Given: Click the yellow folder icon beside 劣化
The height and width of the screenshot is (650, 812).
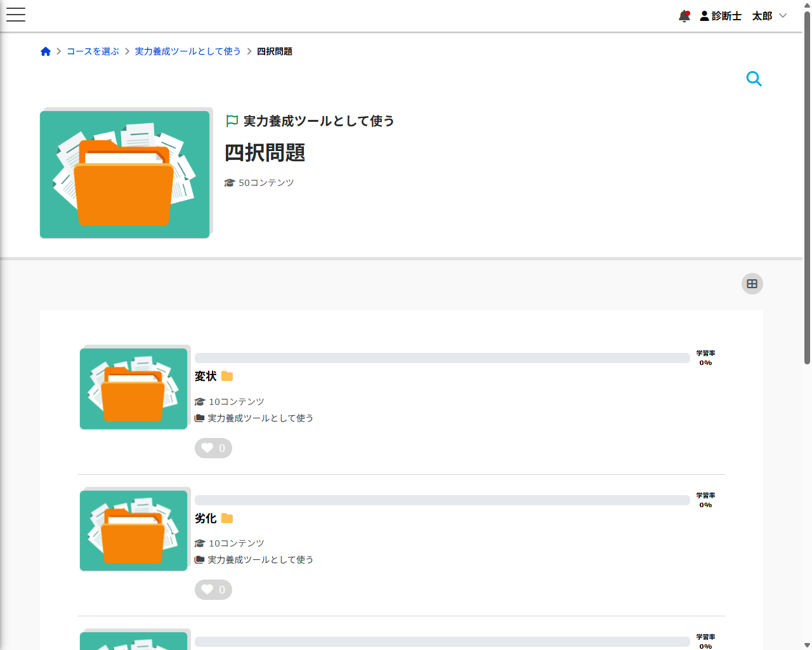Looking at the screenshot, I should pyautogui.click(x=227, y=518).
